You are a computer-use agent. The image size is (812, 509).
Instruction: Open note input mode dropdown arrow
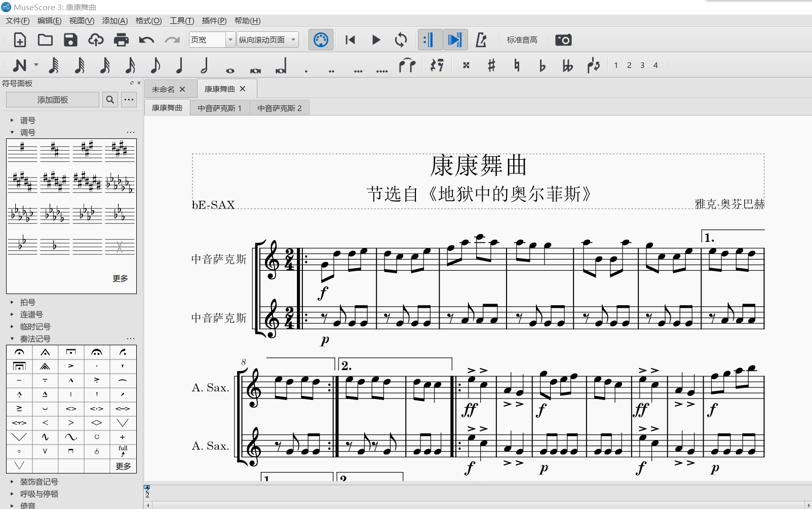[x=36, y=65]
